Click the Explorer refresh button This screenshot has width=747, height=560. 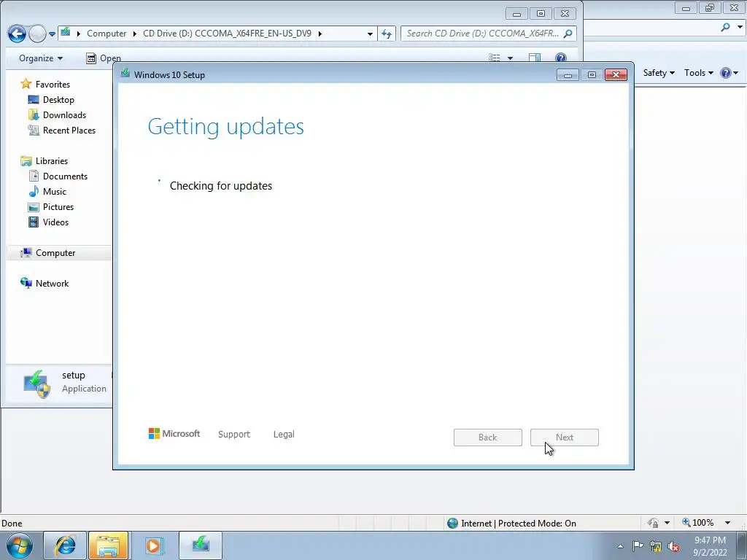click(387, 34)
